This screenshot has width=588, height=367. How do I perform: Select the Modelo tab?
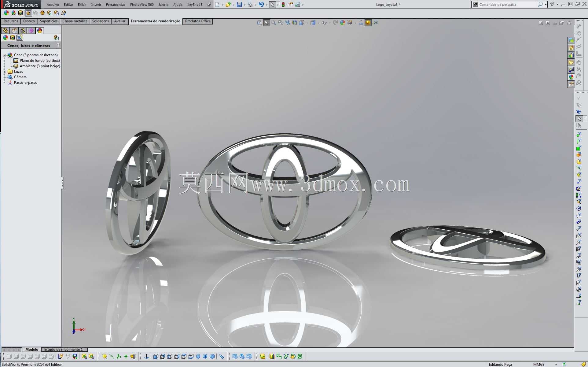(32, 349)
